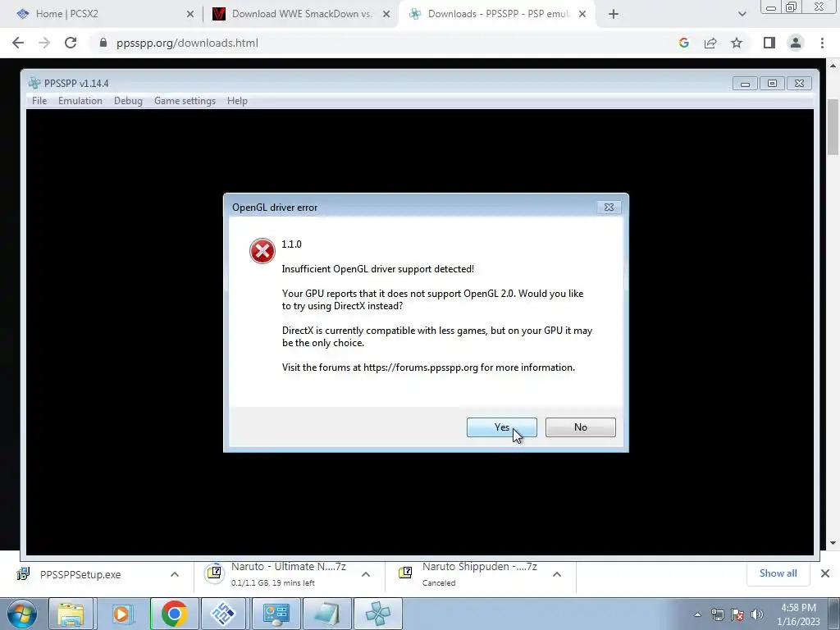Click PPSSPP taskbar icon
The width and height of the screenshot is (840, 630).
[x=378, y=614]
